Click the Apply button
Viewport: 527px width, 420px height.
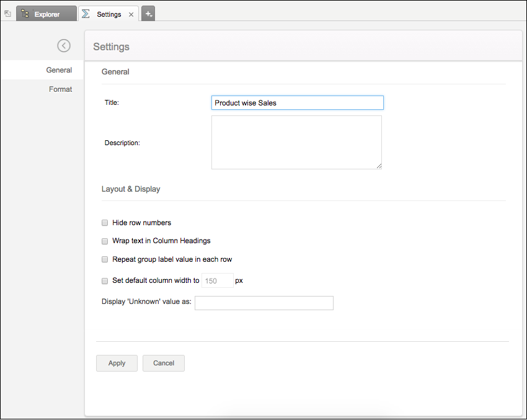(x=117, y=363)
